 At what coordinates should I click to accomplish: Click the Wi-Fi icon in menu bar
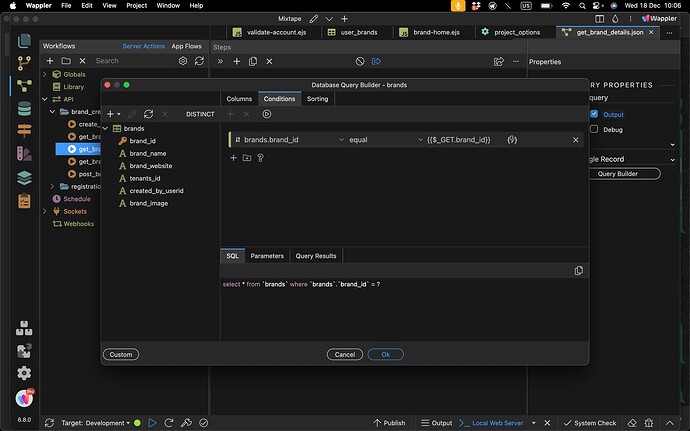tap(566, 6)
